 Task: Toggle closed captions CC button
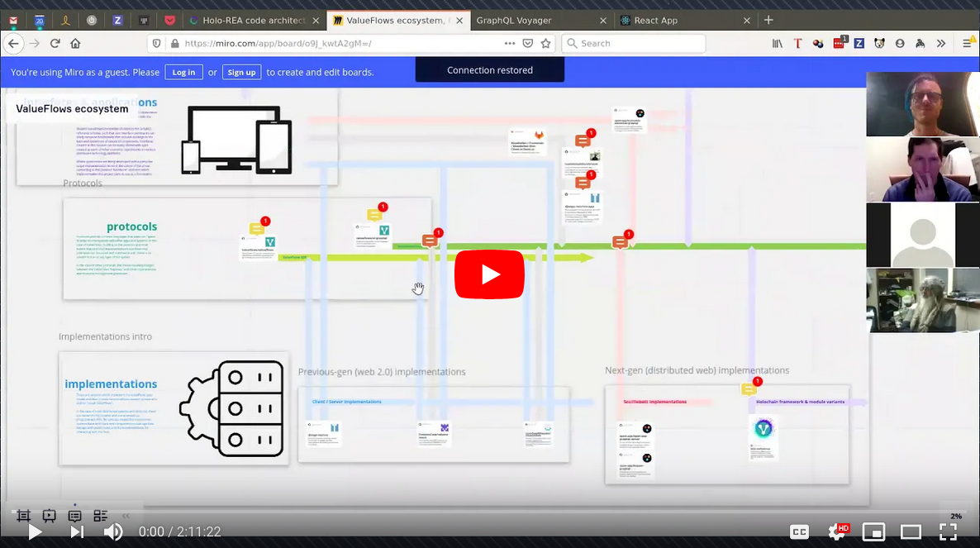799,531
